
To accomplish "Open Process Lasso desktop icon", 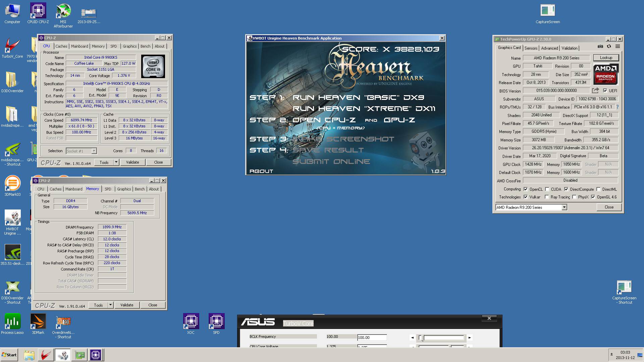I will 12,324.
